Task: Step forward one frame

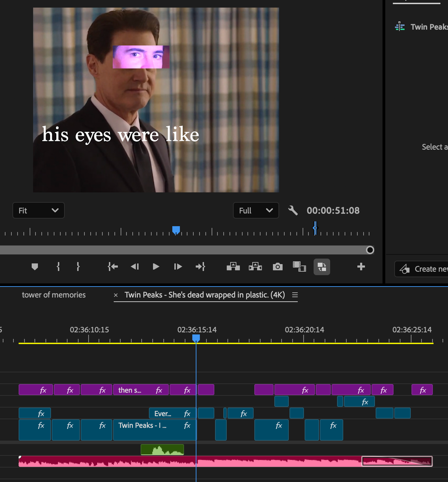Action: pyautogui.click(x=178, y=267)
